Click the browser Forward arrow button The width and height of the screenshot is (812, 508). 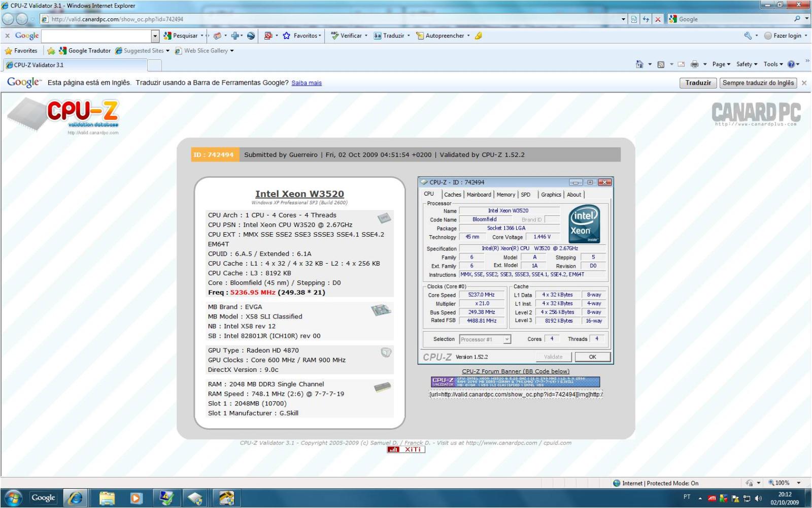click(x=22, y=19)
